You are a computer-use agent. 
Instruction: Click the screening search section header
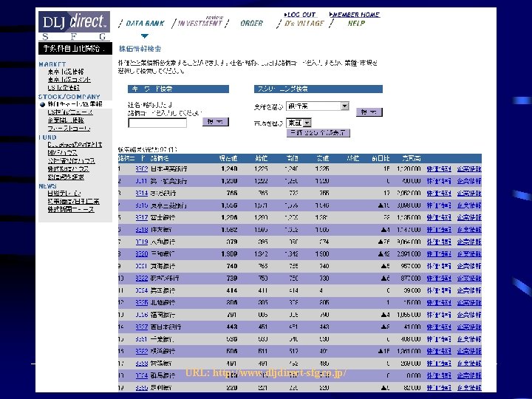(318, 89)
